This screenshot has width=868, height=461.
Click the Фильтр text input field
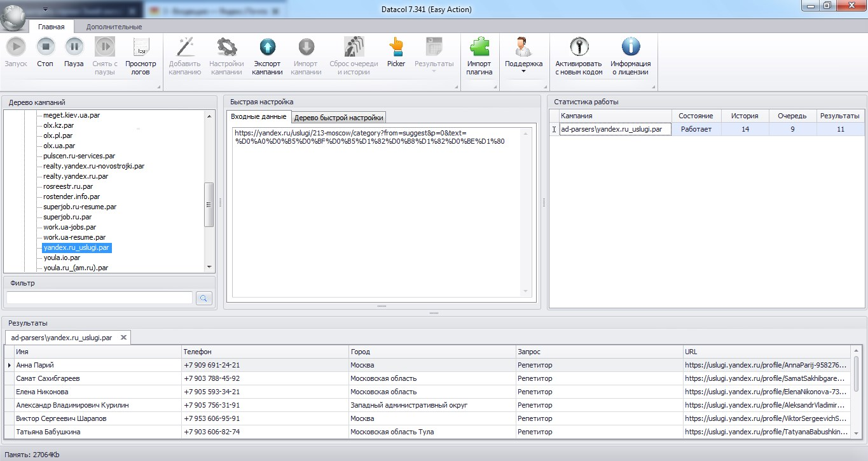pos(99,298)
